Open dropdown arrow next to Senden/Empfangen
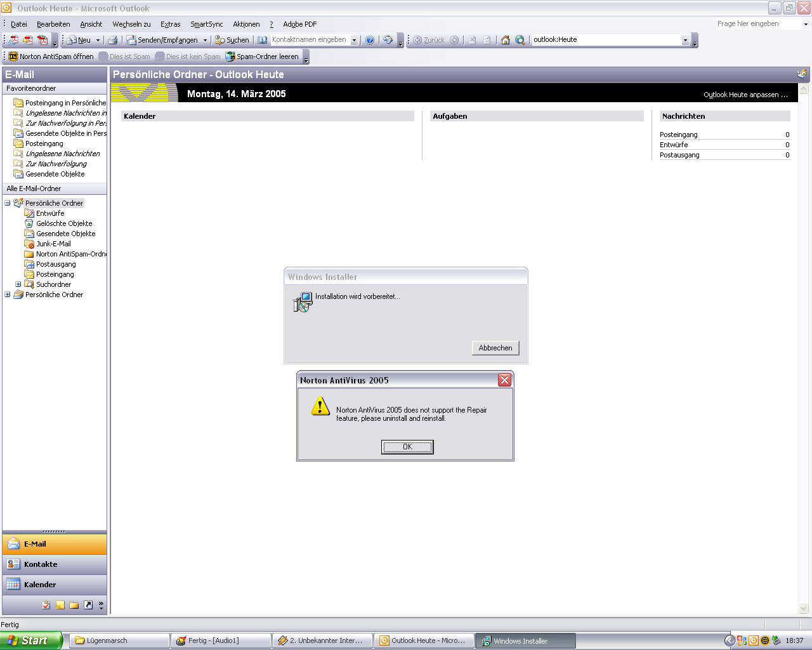Viewport: 812px width, 650px height. click(205, 40)
